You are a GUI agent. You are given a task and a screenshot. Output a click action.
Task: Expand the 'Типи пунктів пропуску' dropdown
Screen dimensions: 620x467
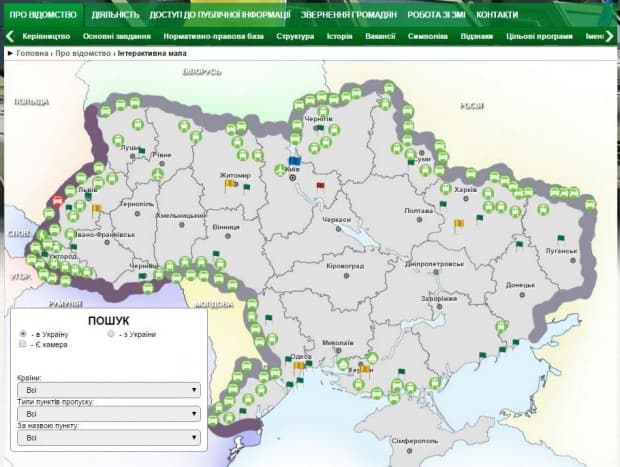110,413
